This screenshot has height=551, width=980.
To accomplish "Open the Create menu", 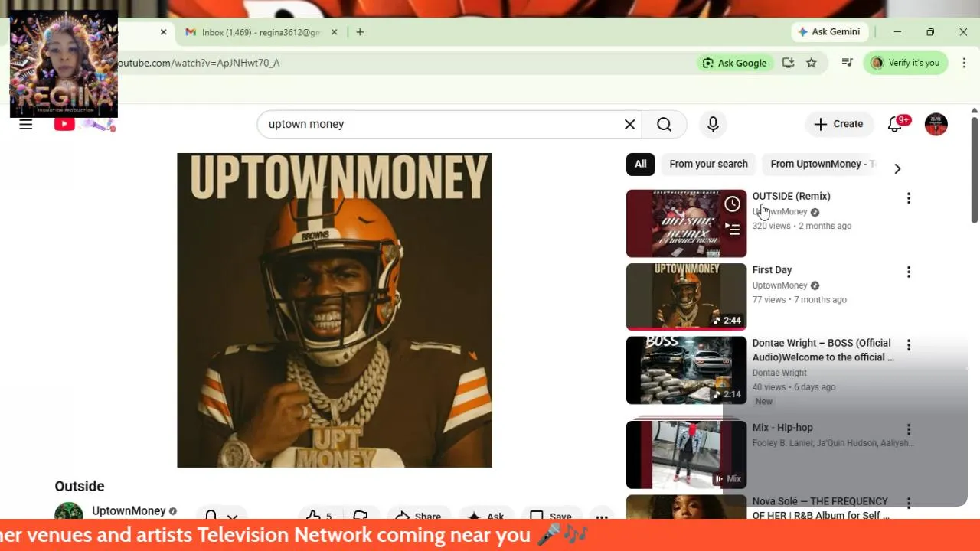I will click(839, 124).
